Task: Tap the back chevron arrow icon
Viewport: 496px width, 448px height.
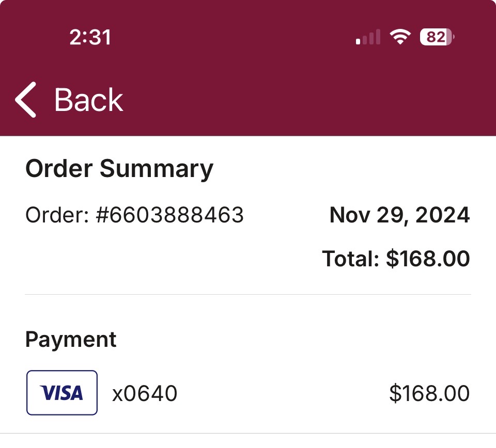Action: [x=26, y=100]
